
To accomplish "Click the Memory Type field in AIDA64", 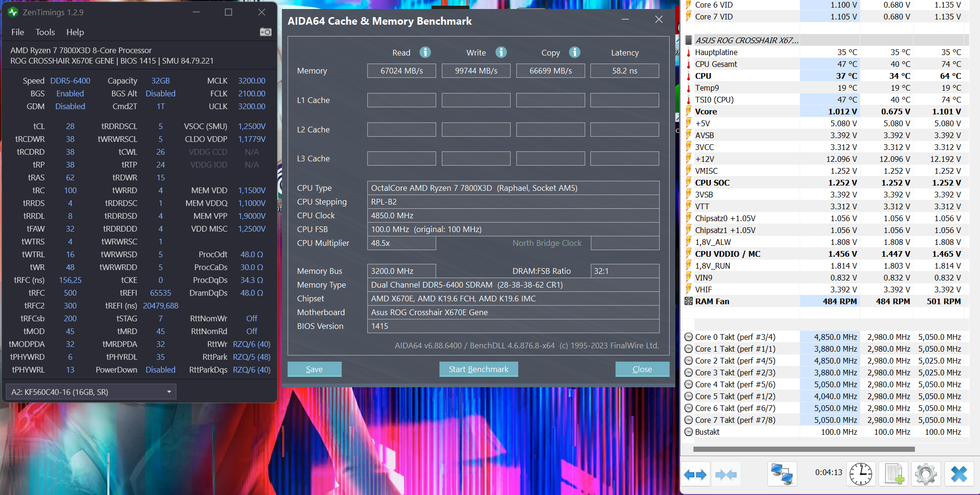I will (513, 285).
